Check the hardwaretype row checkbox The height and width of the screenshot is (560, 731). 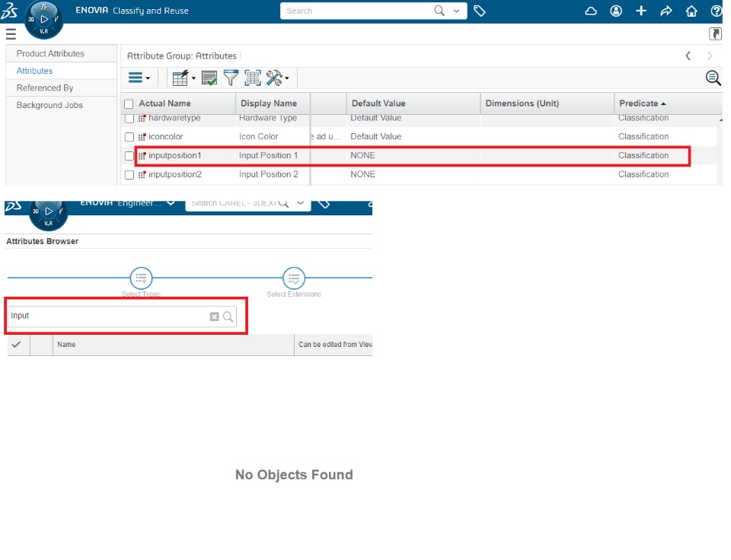click(129, 119)
